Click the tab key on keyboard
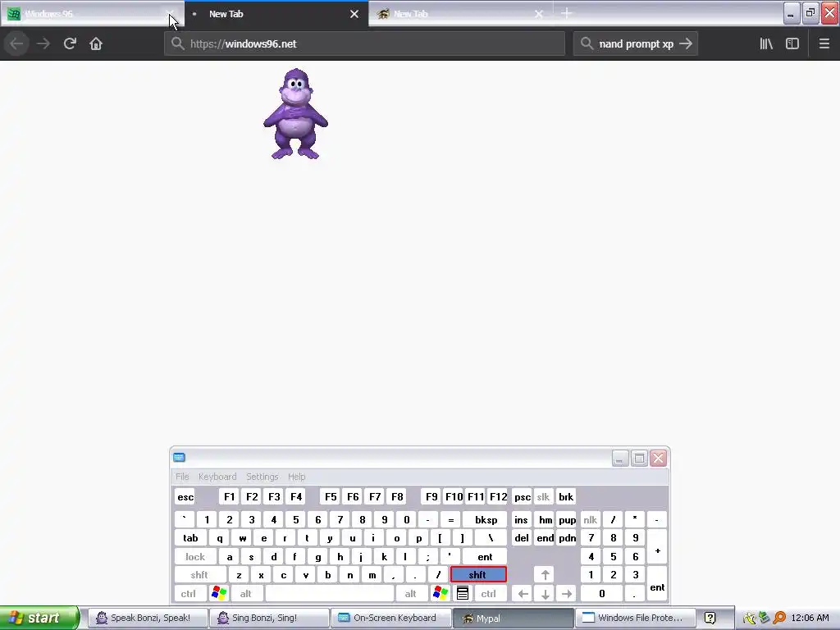The width and height of the screenshot is (840, 630). click(190, 538)
